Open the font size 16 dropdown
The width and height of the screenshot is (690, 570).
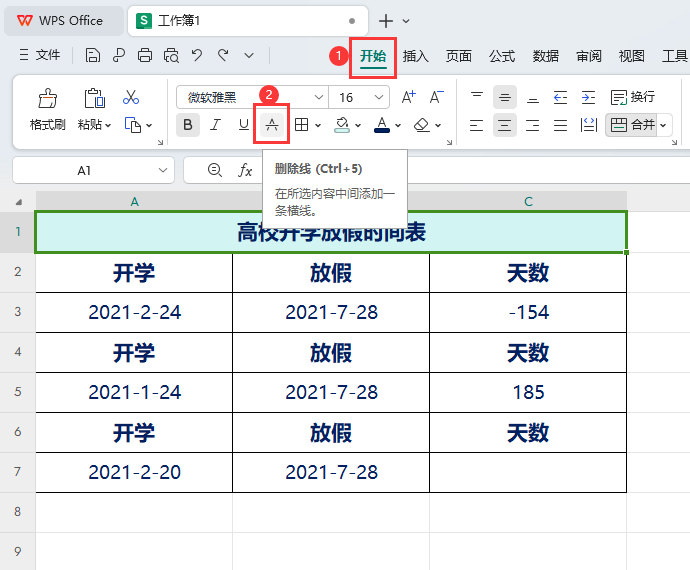pyautogui.click(x=379, y=97)
